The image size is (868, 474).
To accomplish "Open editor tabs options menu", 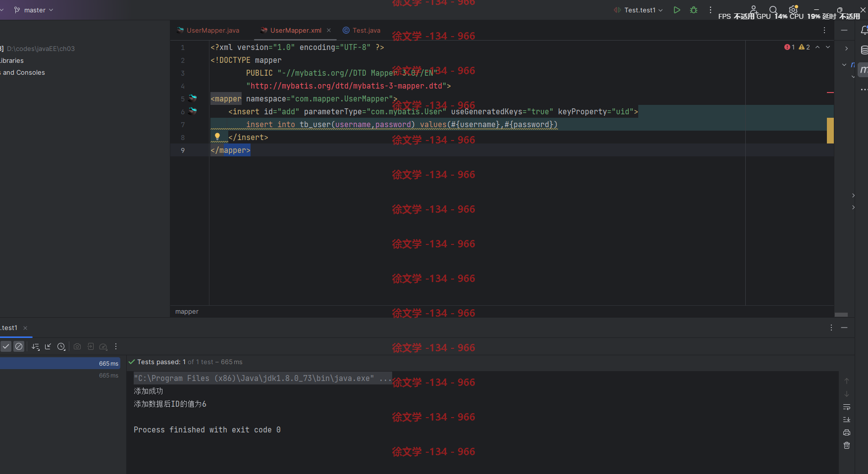I will [824, 30].
